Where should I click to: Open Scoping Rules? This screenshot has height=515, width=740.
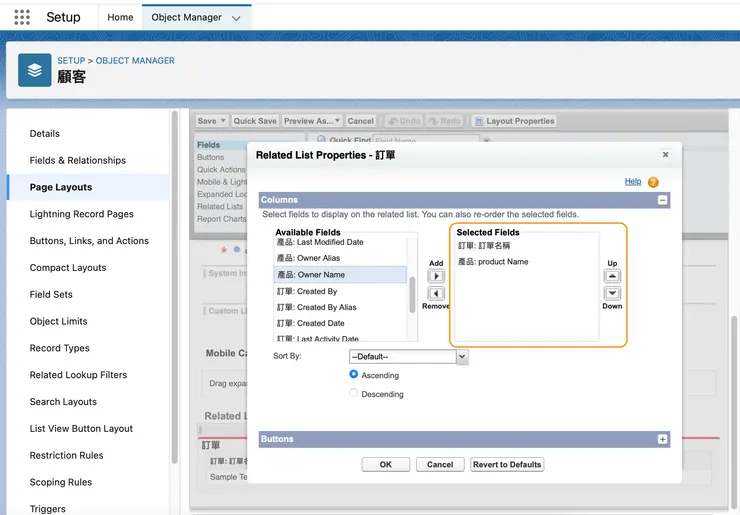[61, 482]
